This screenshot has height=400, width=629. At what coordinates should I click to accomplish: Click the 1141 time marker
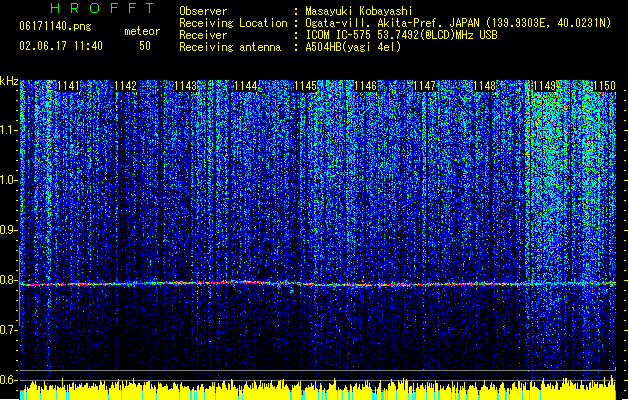point(69,86)
